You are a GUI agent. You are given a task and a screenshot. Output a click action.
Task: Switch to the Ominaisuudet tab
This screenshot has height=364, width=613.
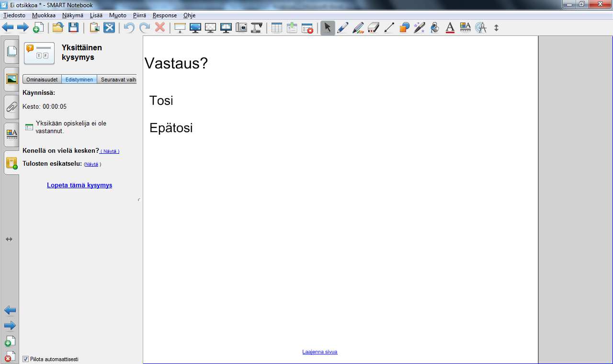click(x=42, y=80)
